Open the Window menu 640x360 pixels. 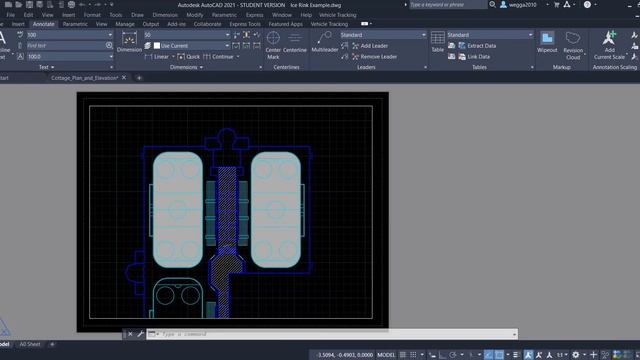pos(282,15)
